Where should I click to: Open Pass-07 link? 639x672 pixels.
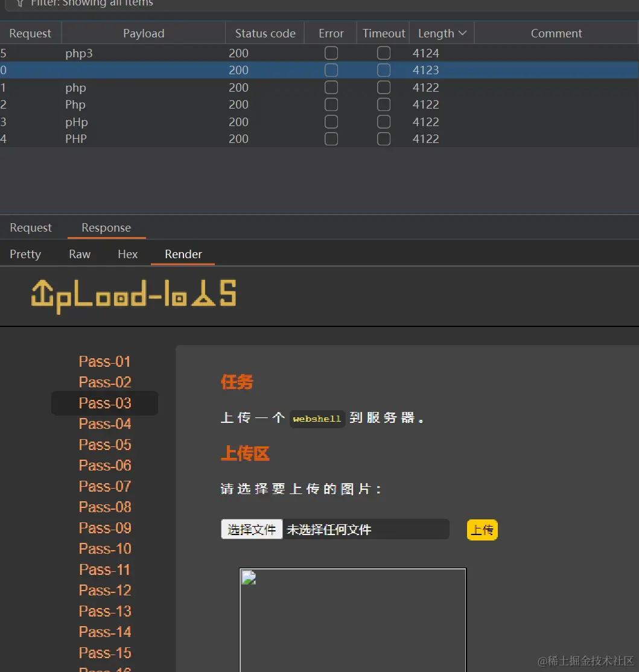coord(105,486)
